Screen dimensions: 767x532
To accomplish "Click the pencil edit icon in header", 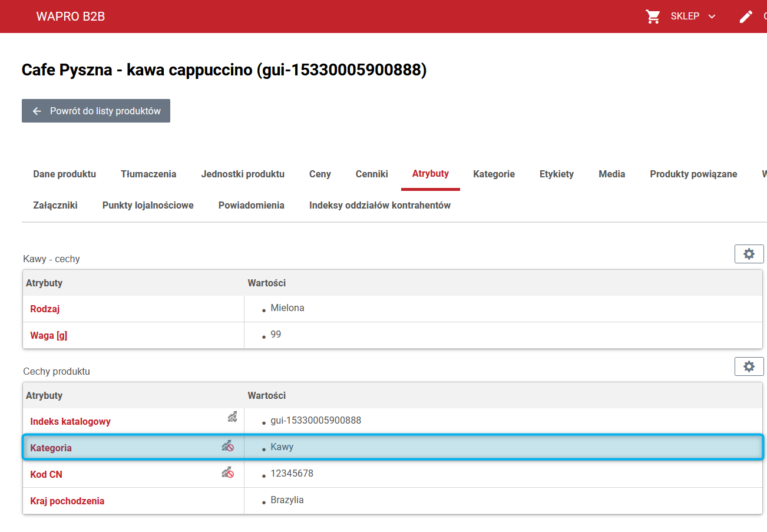I will (x=746, y=16).
